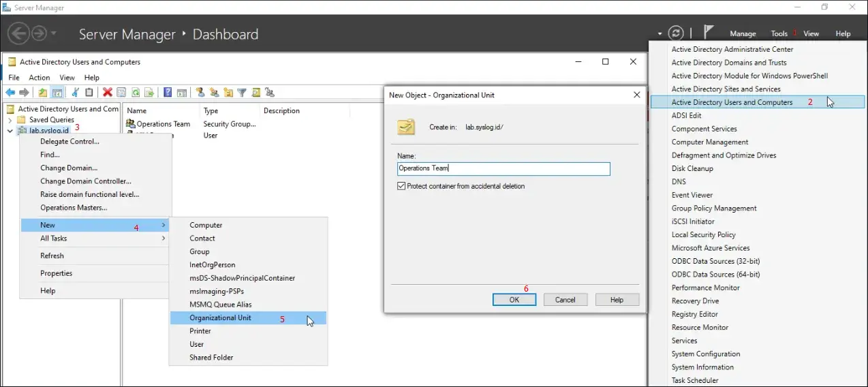Close the New Object dialog
Screen dimensions: 868x387
[637, 95]
